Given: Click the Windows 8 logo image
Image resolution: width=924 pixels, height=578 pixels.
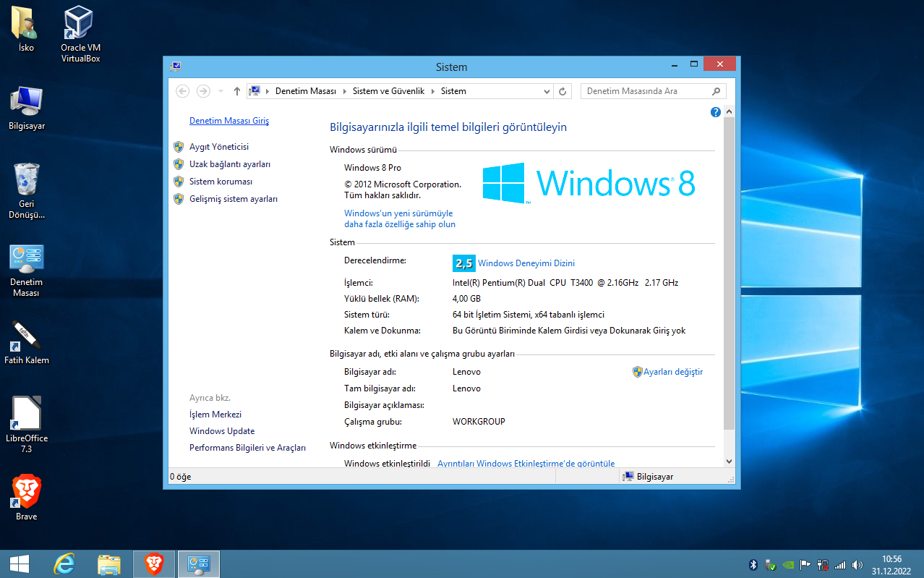Looking at the screenshot, I should pyautogui.click(x=589, y=183).
